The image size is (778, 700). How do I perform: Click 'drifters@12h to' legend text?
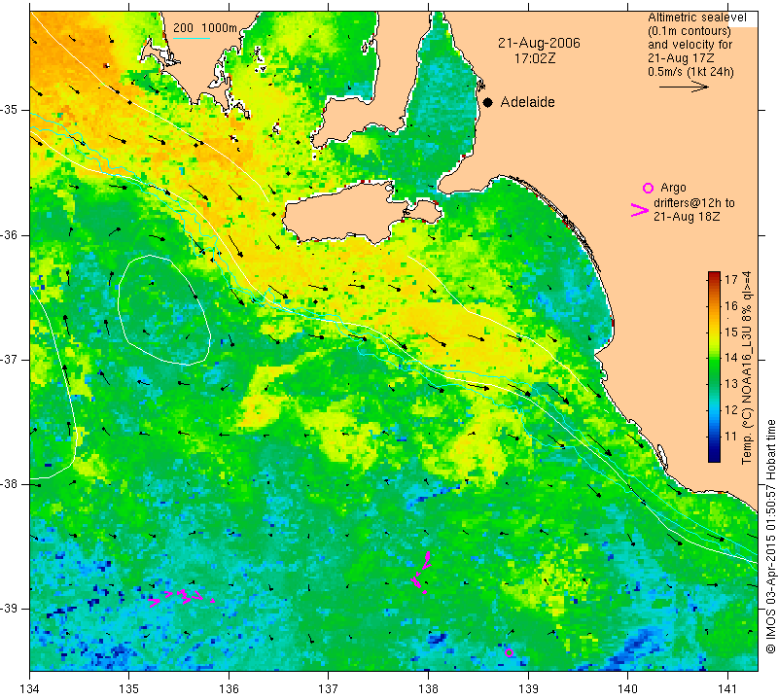click(694, 203)
